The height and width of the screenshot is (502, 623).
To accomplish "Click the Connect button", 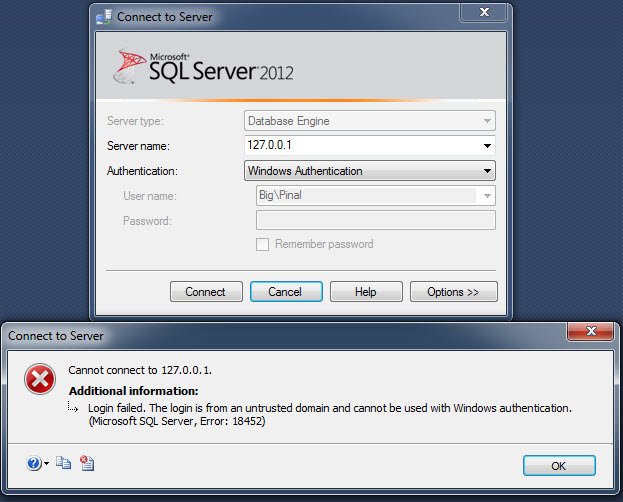I will 206,292.
